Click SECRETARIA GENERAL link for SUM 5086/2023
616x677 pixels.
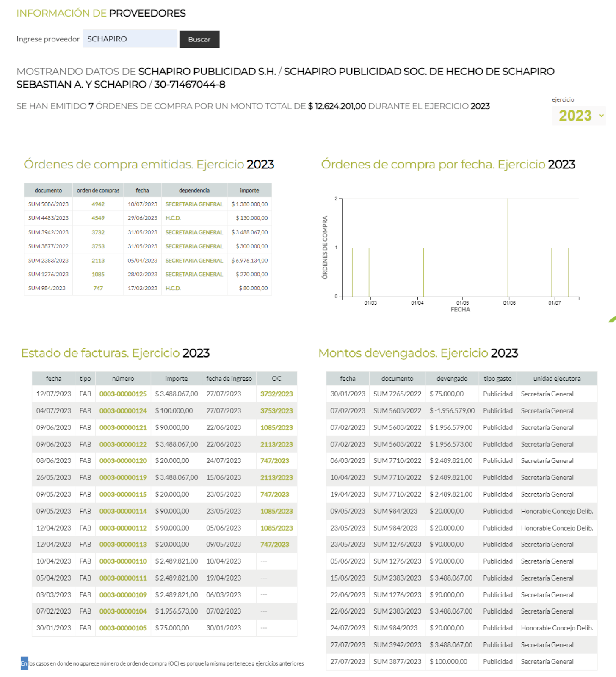(194, 204)
